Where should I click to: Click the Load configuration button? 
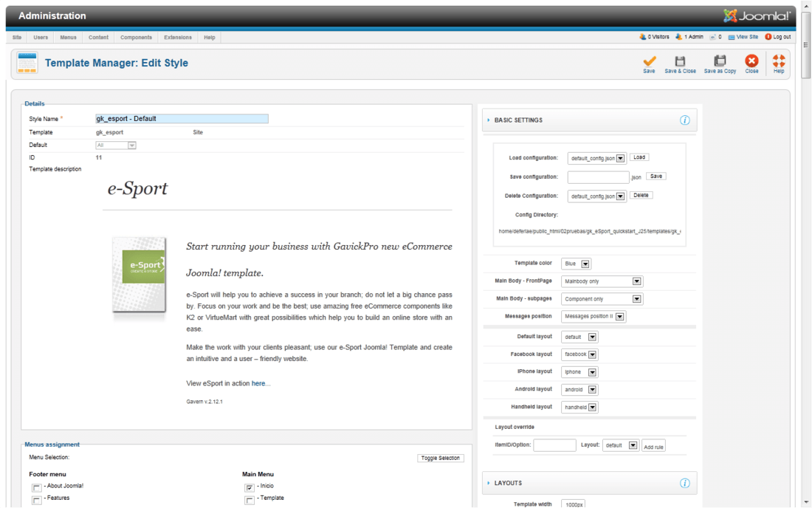pos(639,157)
